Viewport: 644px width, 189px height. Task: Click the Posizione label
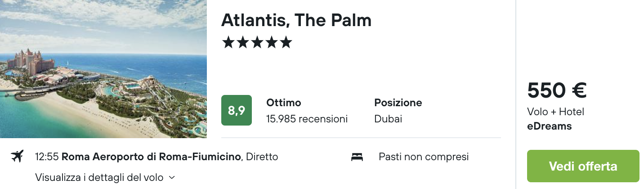click(398, 103)
